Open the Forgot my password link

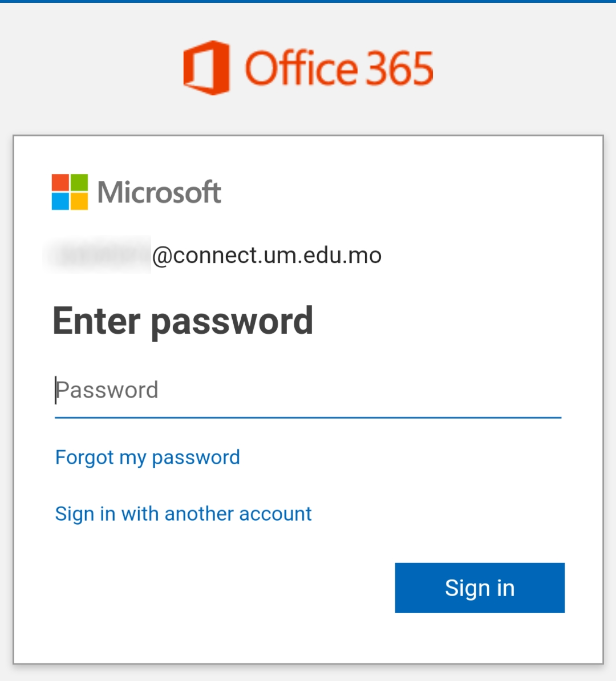click(147, 457)
